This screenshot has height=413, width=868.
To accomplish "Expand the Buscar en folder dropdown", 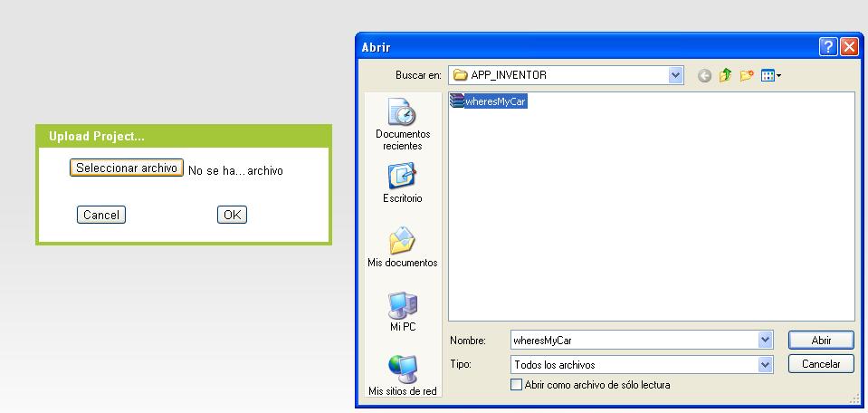I will (675, 75).
